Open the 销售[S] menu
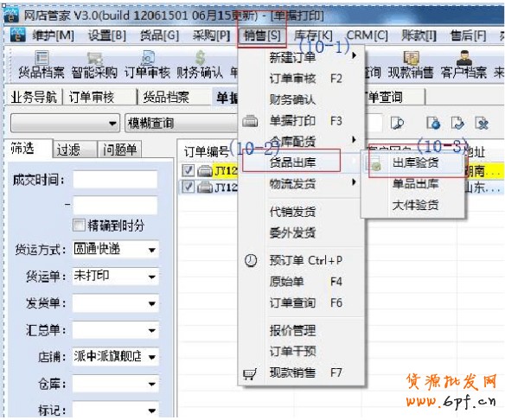Image resolution: width=505 pixels, height=420 pixels. [x=262, y=35]
